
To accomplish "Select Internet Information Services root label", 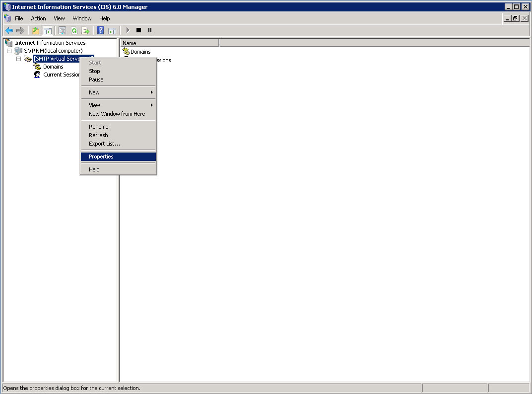I will [x=50, y=43].
